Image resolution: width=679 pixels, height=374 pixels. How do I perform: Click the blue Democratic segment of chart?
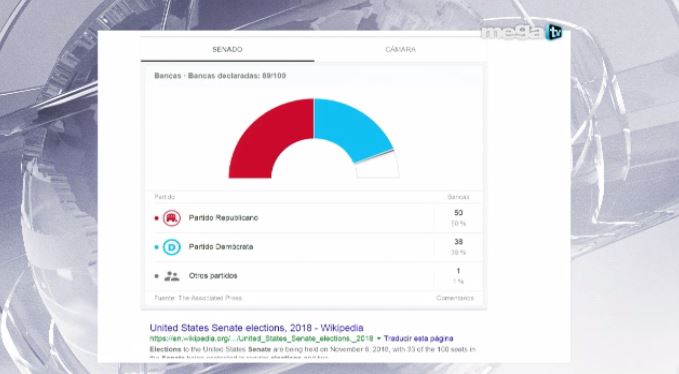click(352, 126)
